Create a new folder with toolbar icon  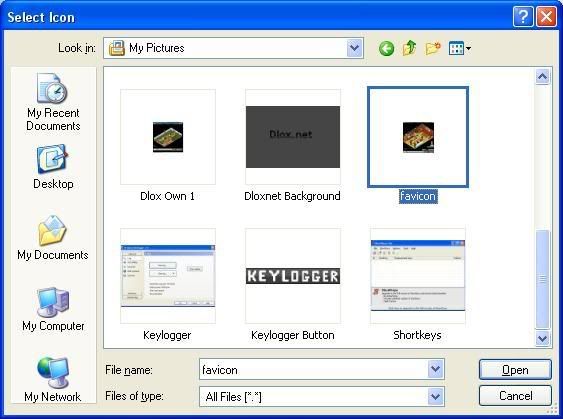pyautogui.click(x=433, y=48)
